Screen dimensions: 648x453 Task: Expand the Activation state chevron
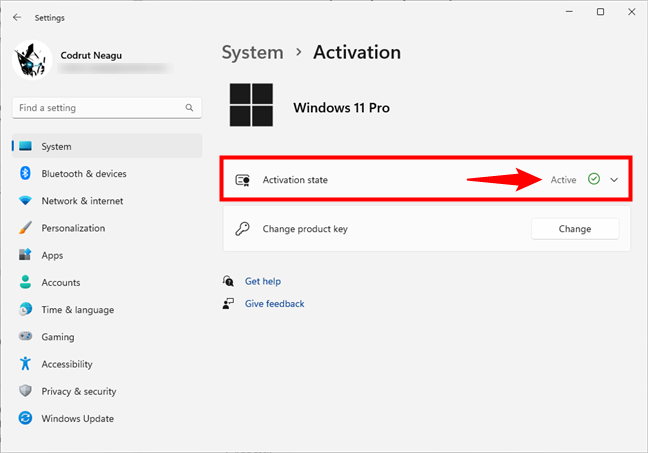click(x=614, y=180)
